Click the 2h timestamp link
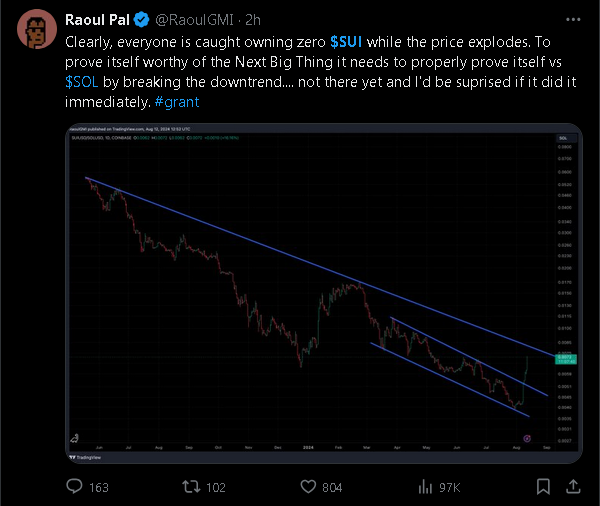This screenshot has height=506, width=600. tap(252, 19)
